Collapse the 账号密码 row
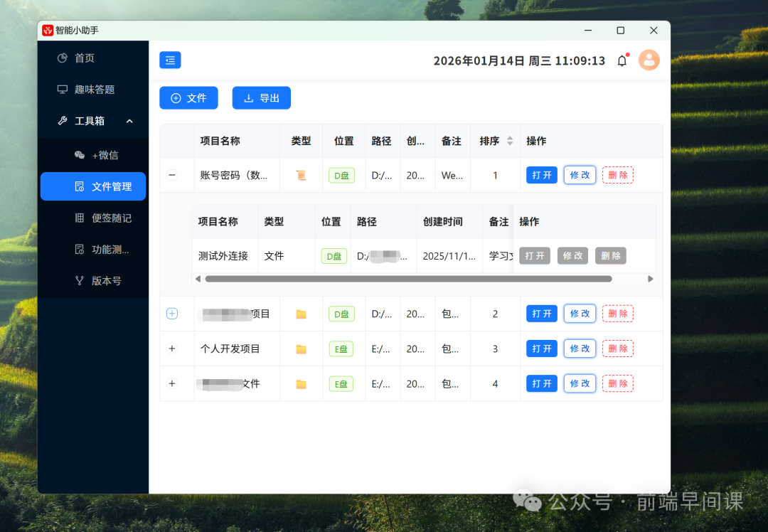Image resolution: width=768 pixels, height=532 pixels. coord(172,175)
